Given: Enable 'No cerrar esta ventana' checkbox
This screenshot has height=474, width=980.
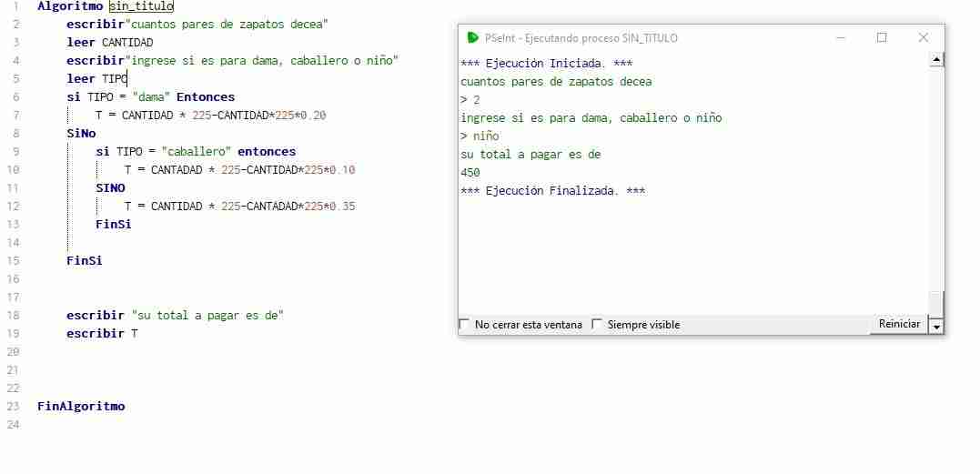Looking at the screenshot, I should point(464,324).
